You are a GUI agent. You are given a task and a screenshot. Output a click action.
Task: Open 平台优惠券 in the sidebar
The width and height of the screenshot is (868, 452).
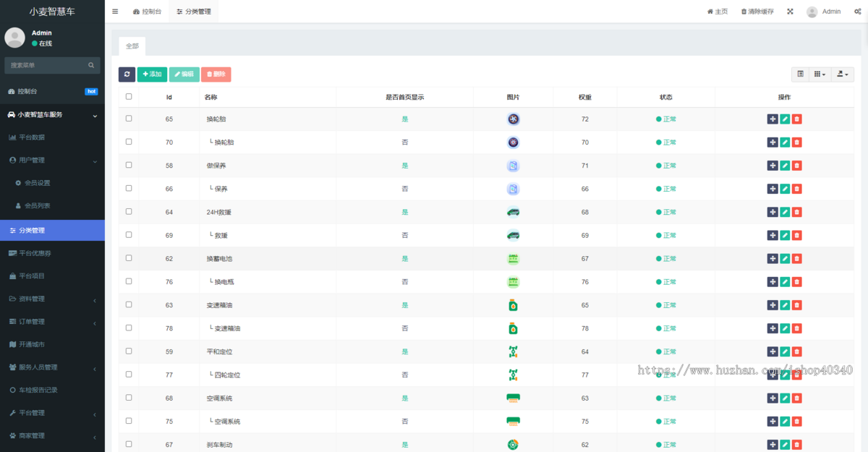click(52, 253)
